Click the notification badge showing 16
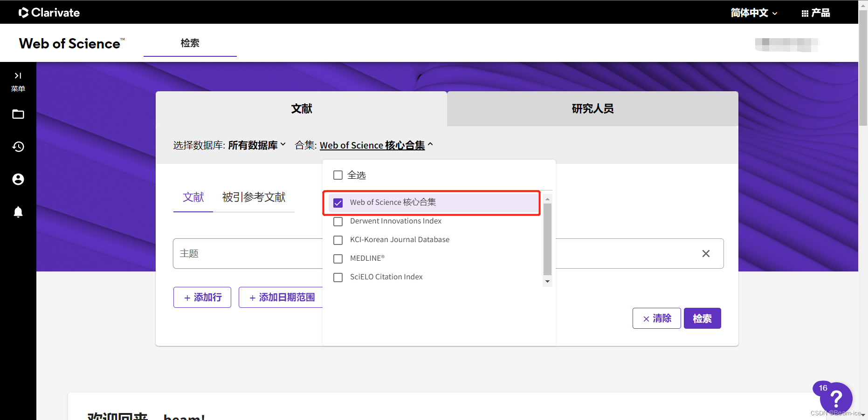 [823, 388]
